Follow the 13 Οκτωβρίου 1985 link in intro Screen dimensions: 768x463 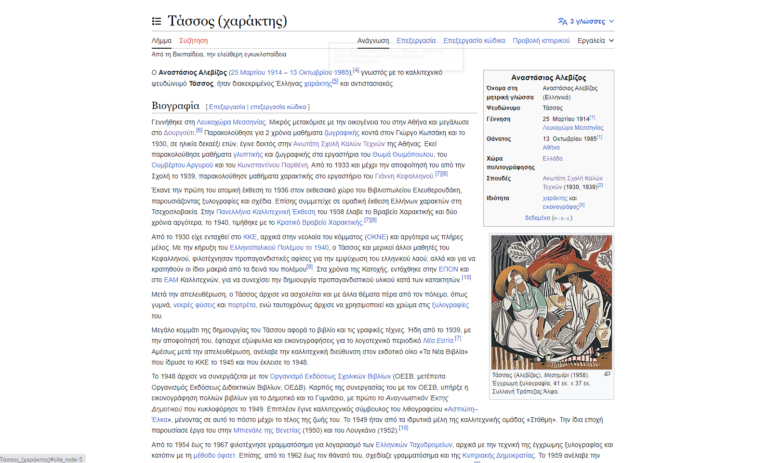[320, 73]
